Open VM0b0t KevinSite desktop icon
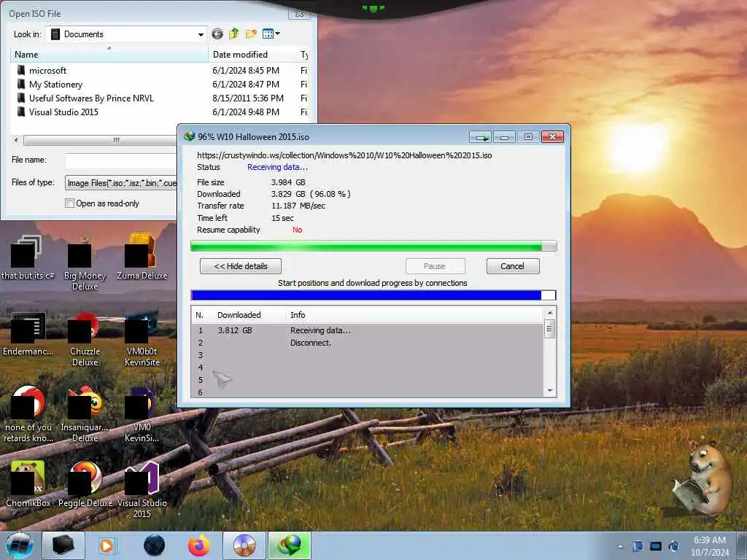Image resolution: width=747 pixels, height=560 pixels. [x=142, y=339]
